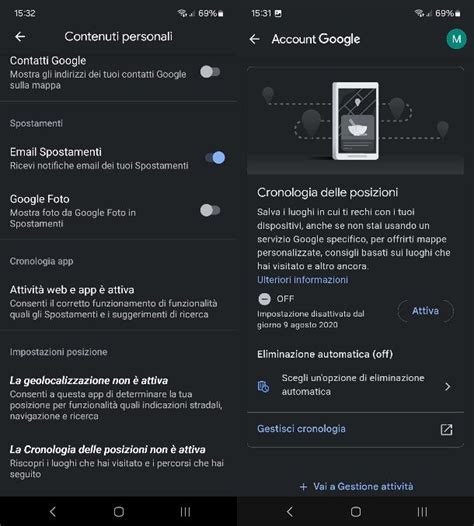Enable the Contatti Google switch
The image size is (474, 526).
210,72
